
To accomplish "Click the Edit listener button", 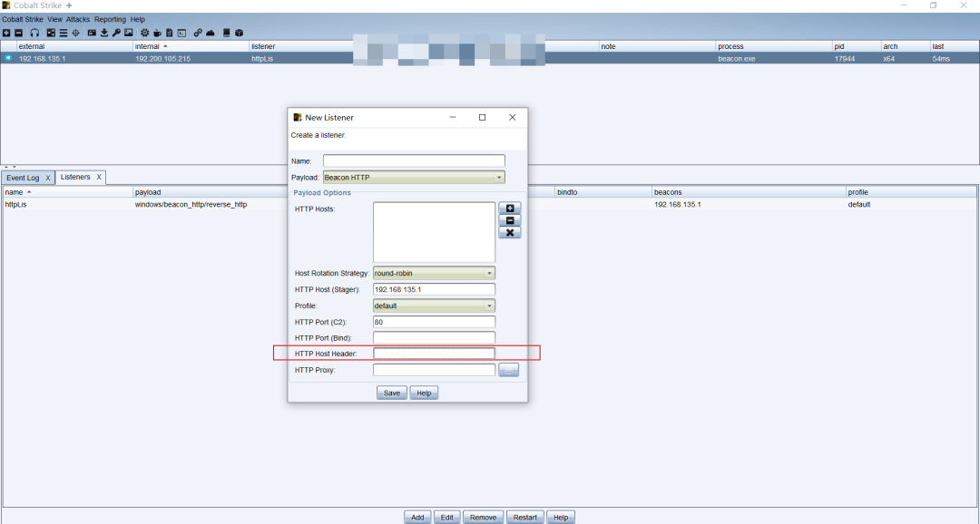I will pos(446,517).
